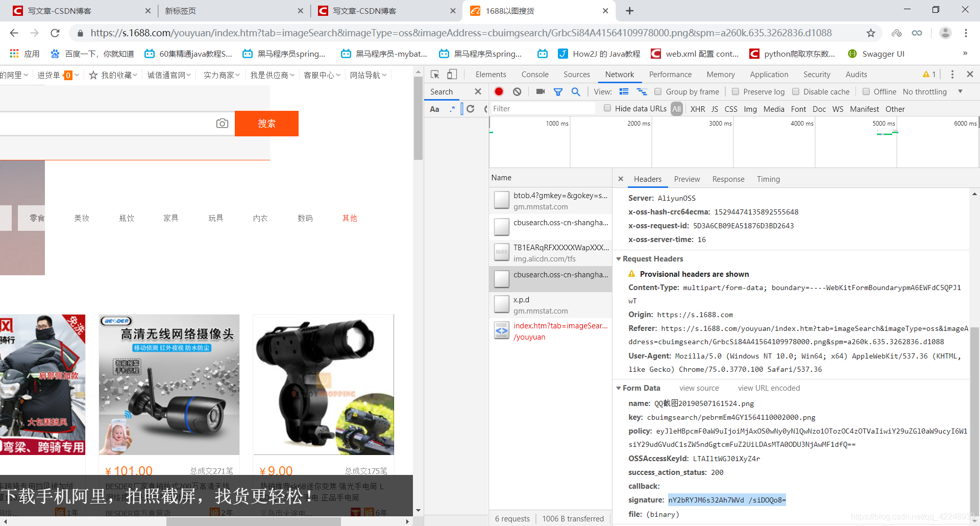Viewport: 980px width, 526px height.
Task: Open user profile avatar icon
Action: tap(945, 33)
